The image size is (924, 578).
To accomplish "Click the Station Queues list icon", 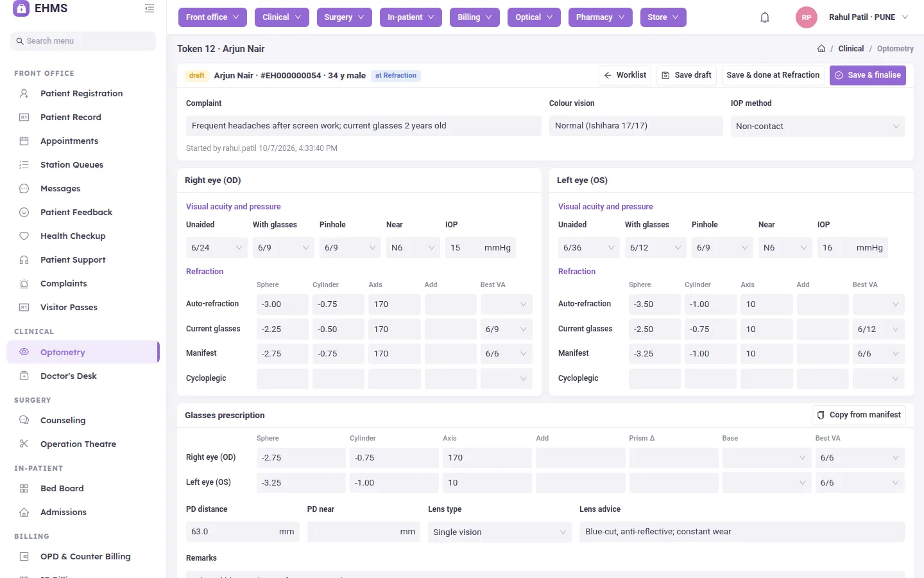I will click(x=24, y=164).
